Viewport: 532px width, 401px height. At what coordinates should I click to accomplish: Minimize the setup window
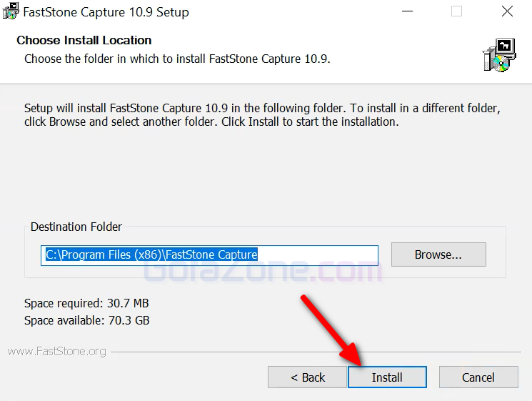tap(407, 12)
